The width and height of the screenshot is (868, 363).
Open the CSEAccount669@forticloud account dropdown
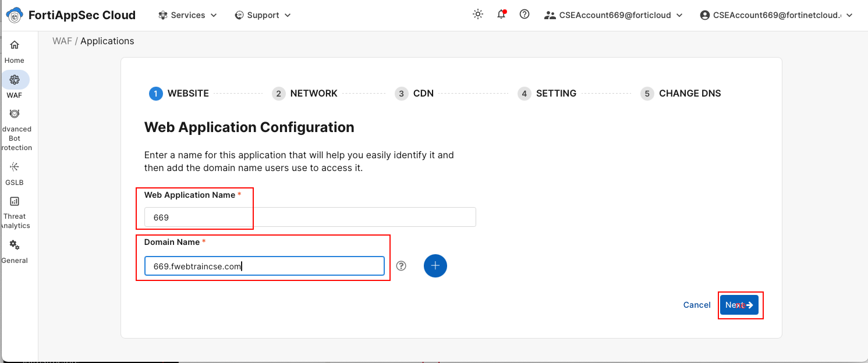(613, 15)
